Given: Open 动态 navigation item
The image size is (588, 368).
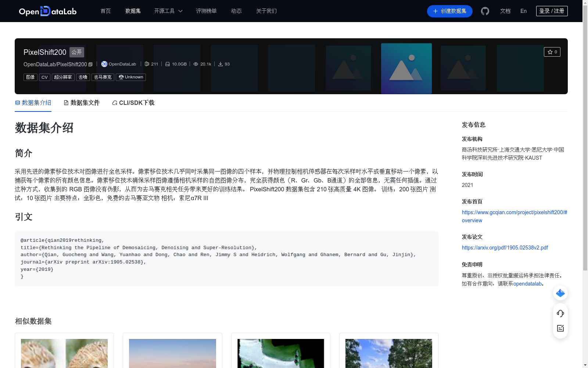Looking at the screenshot, I should (x=236, y=11).
